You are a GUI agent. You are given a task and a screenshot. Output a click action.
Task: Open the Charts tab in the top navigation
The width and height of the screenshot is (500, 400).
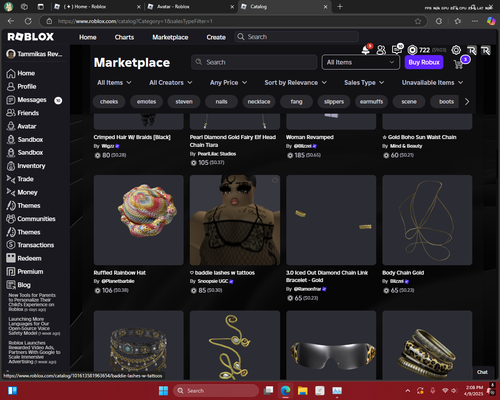tap(124, 37)
